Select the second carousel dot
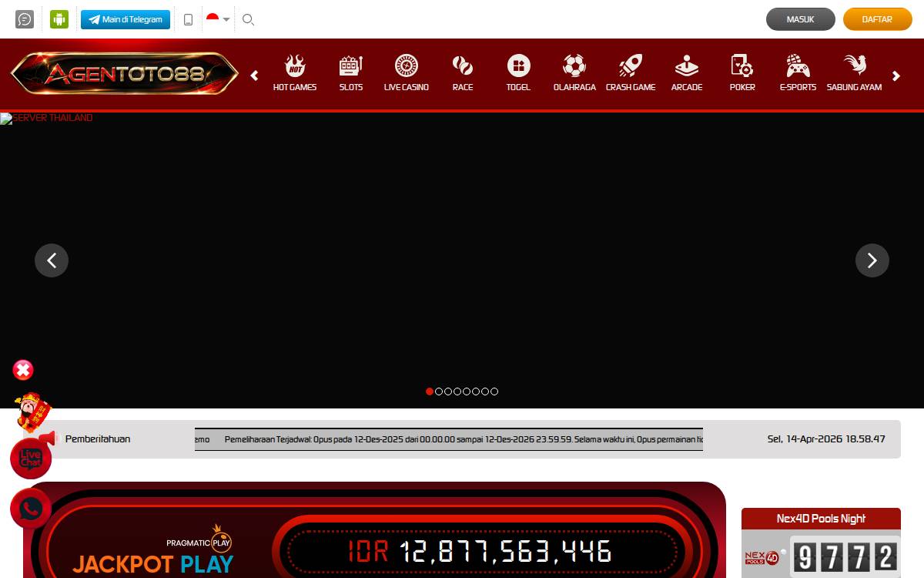 [x=439, y=391]
